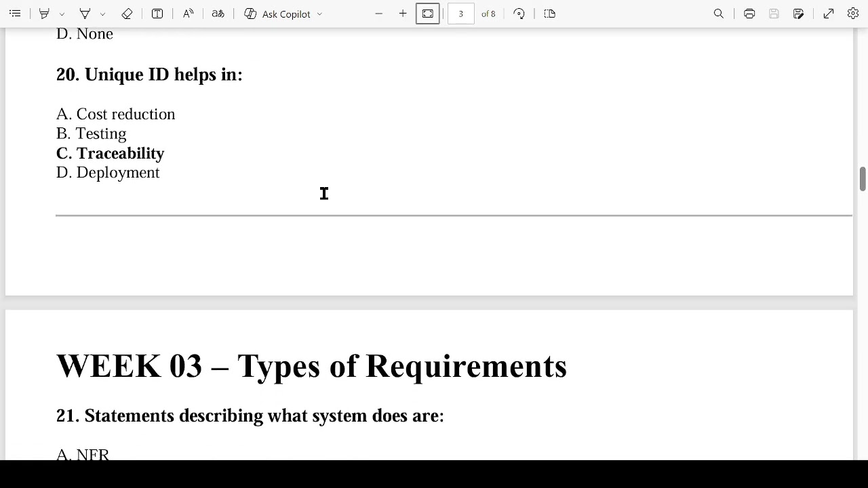This screenshot has width=868, height=488.
Task: Expand draw pen options dropdown
Action: [x=102, y=14]
